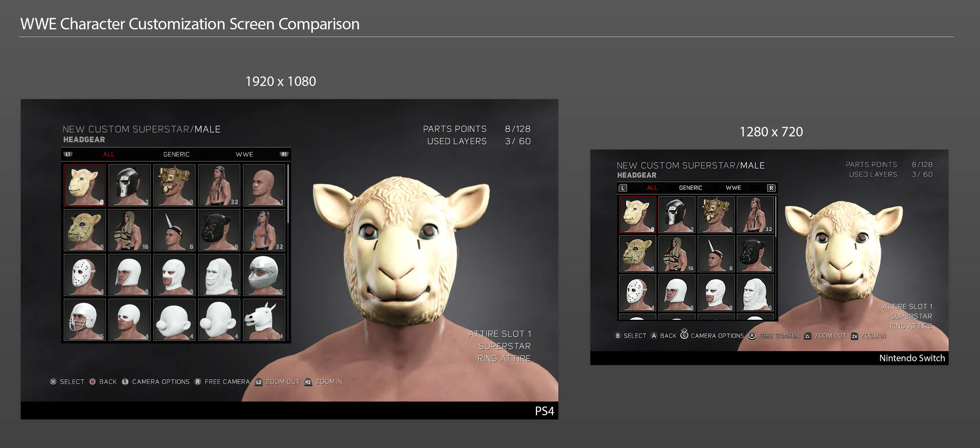Viewport: 980px width, 448px height.
Task: Click the ZR icon on Switch screen
Action: point(855,336)
